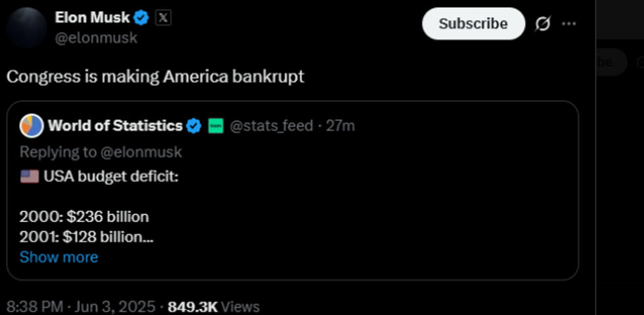Click the 8:38 PM · Jun 3, 2025 timestamp

pos(81,306)
